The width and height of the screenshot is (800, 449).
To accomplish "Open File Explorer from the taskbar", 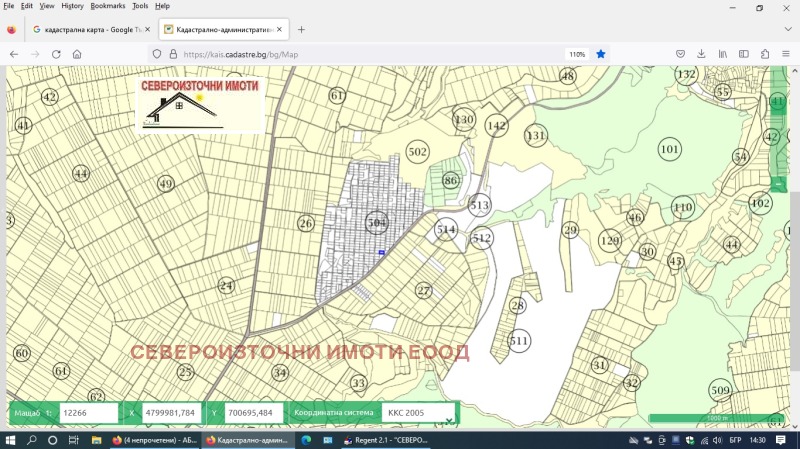I will point(96,440).
